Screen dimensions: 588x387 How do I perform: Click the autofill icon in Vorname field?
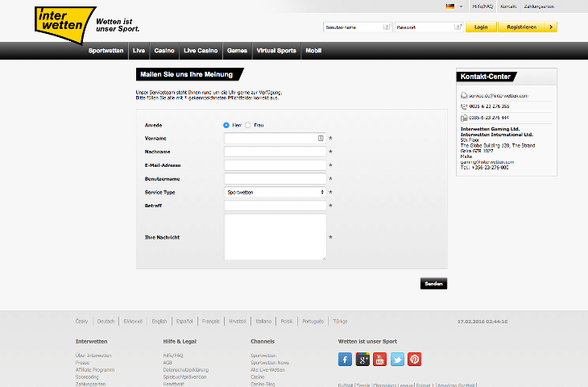321,139
